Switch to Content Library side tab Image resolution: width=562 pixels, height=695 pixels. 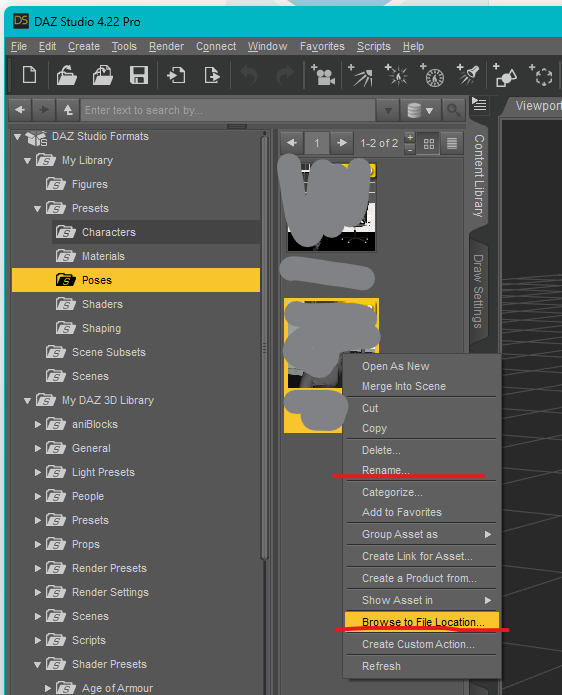coord(479,176)
